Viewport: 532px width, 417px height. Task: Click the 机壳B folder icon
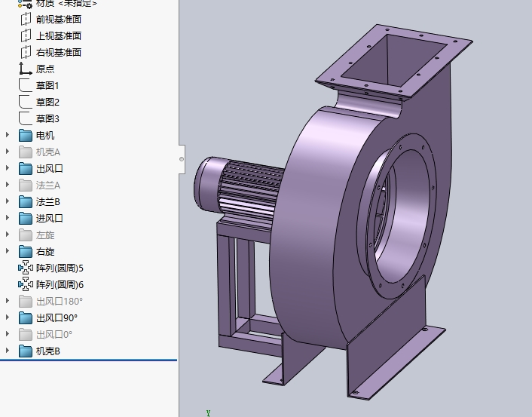click(x=26, y=351)
